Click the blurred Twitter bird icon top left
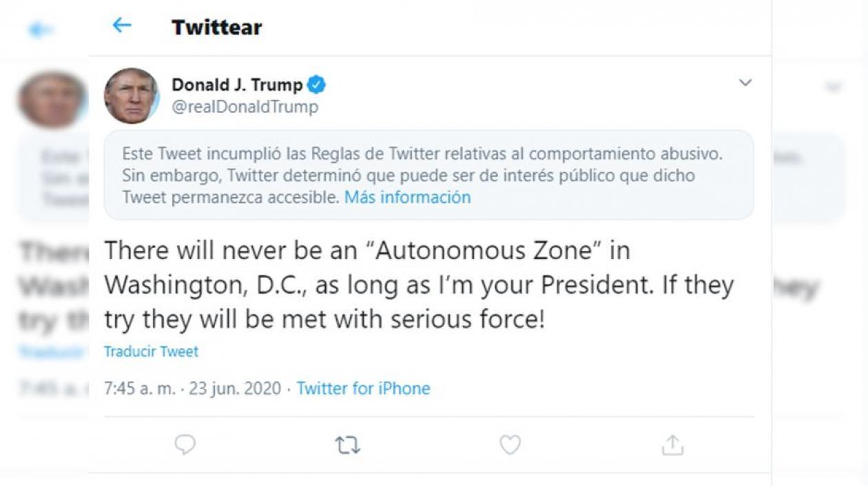868x486 pixels. (39, 30)
